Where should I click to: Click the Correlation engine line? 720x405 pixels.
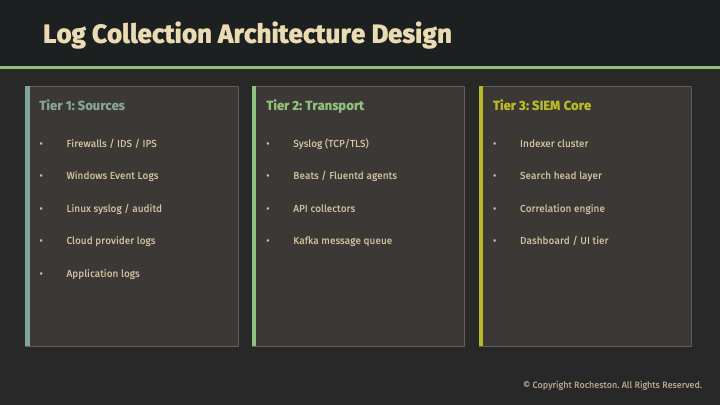click(562, 208)
